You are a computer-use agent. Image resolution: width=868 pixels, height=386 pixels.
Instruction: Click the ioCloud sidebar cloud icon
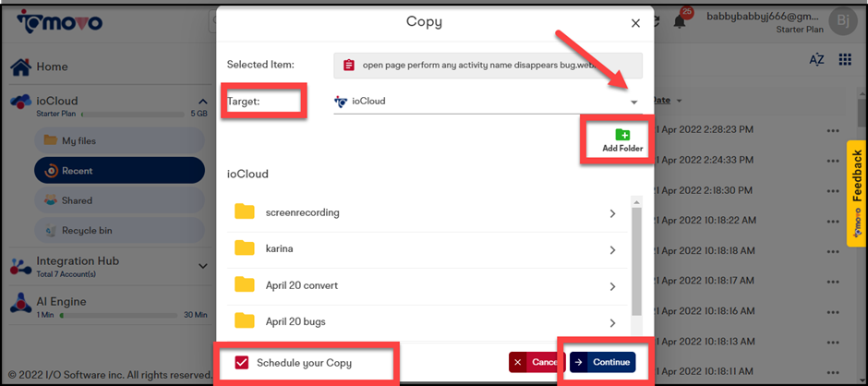tap(21, 102)
